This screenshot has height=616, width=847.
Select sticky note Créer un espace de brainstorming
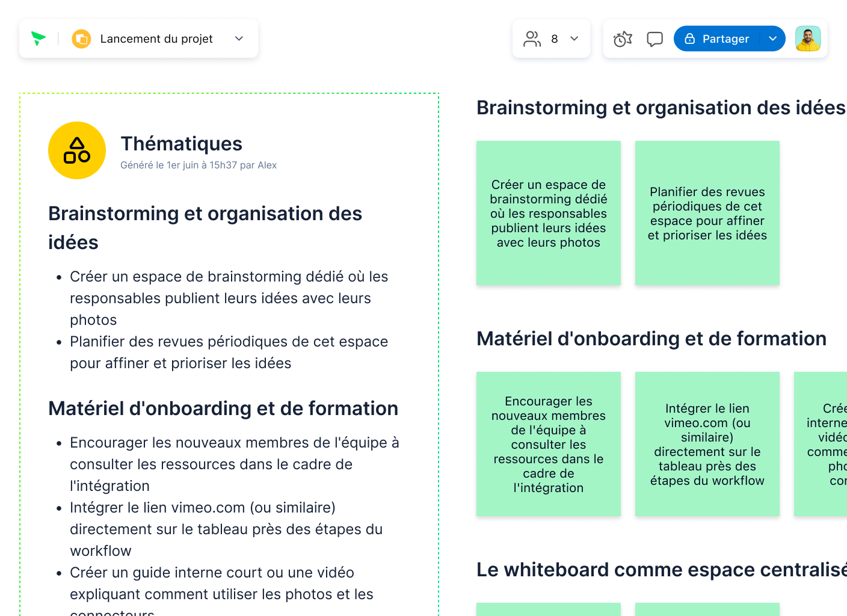[x=549, y=213]
